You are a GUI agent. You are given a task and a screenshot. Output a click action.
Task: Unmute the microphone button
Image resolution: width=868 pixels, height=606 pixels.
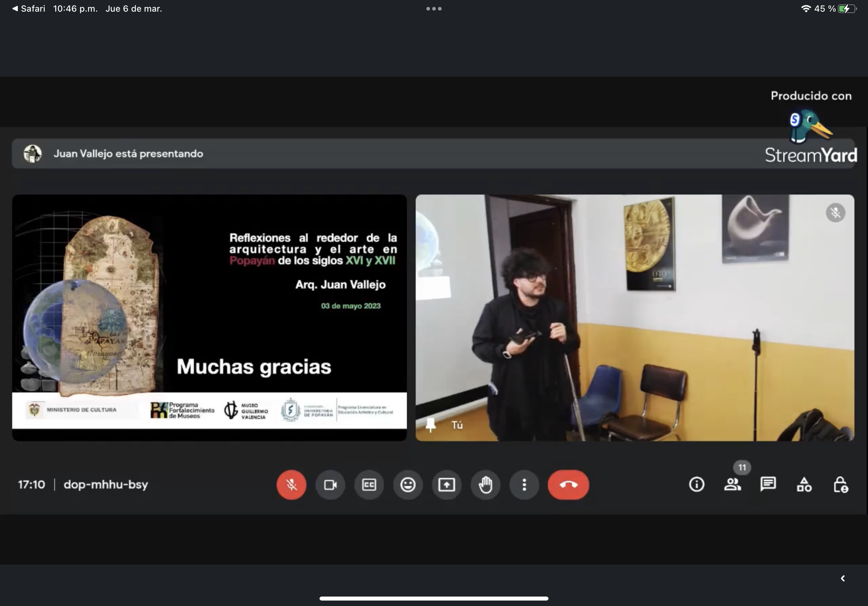[291, 485]
